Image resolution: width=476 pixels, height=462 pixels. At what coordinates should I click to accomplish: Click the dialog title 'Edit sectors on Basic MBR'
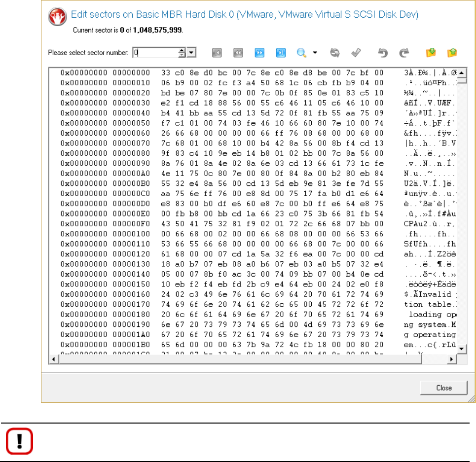(x=127, y=14)
